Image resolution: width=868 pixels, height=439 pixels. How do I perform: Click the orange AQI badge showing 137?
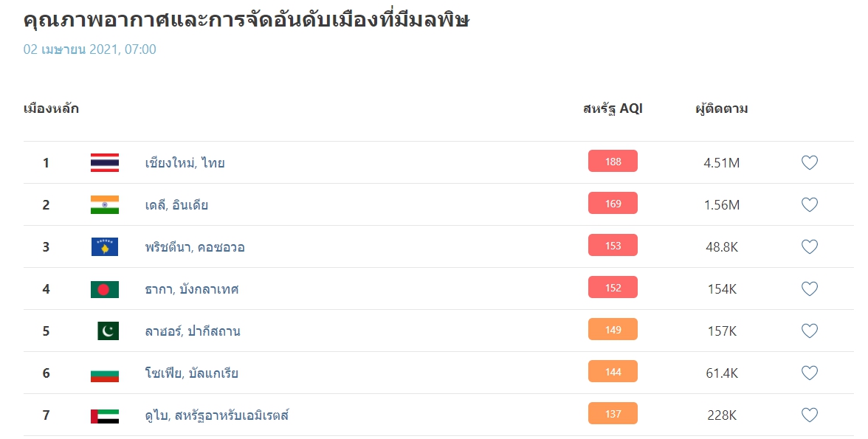[x=613, y=413]
